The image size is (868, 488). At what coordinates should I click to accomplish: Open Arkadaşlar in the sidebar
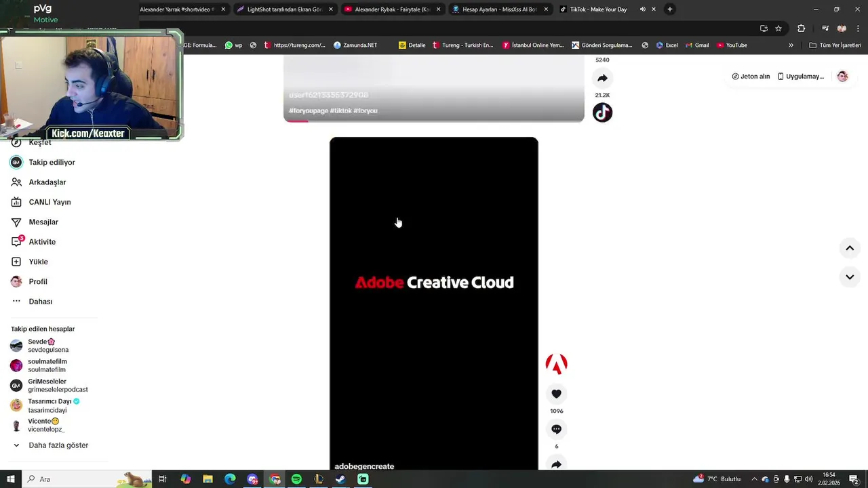tap(39, 182)
